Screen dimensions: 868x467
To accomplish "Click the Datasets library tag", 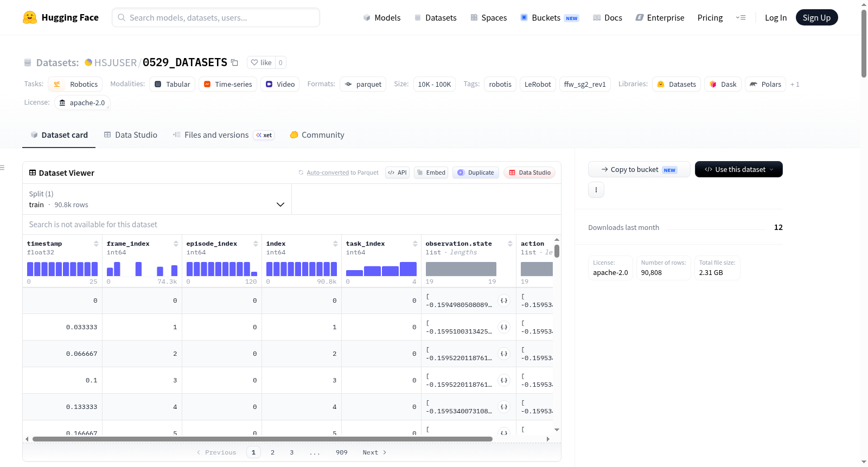I will (676, 84).
